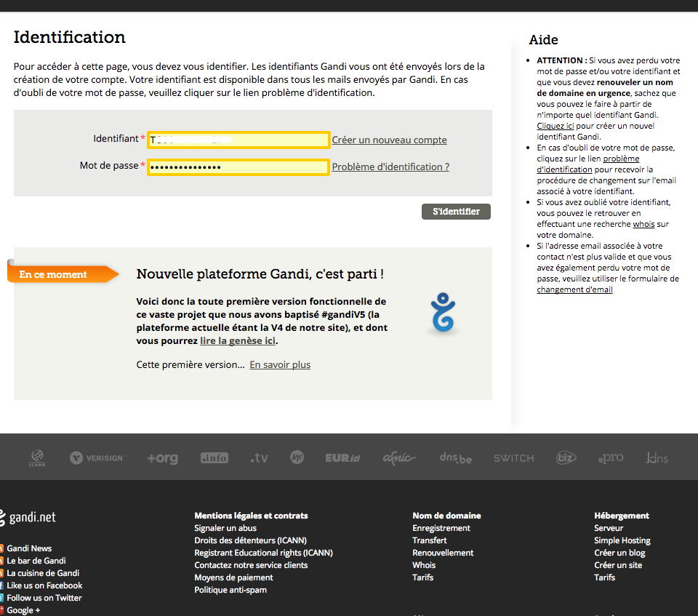
Task: Click Like us on Facebook
Action: pyautogui.click(x=44, y=585)
